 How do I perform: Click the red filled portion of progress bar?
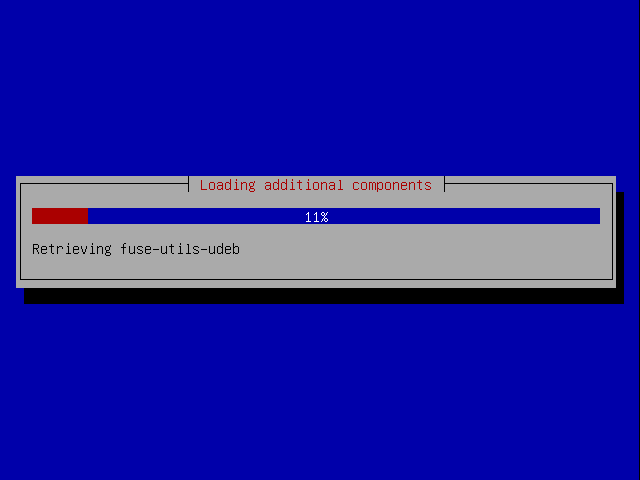pyautogui.click(x=60, y=216)
